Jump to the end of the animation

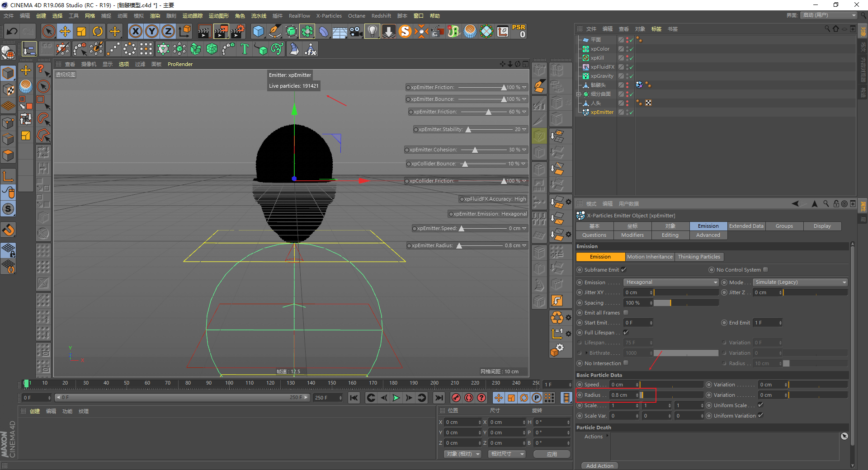click(439, 398)
